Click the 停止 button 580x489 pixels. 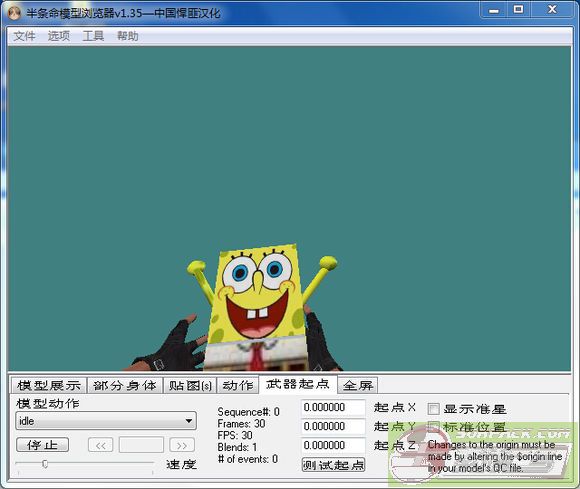pyautogui.click(x=43, y=445)
